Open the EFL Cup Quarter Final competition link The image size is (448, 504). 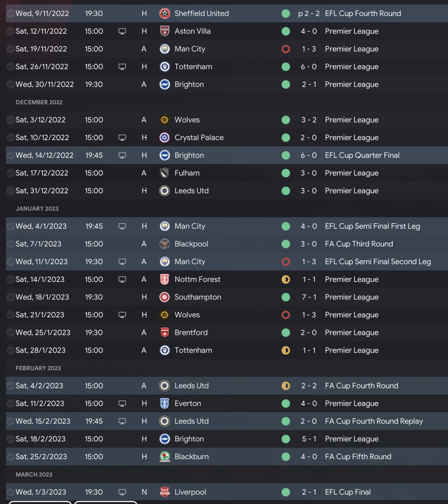tap(362, 155)
